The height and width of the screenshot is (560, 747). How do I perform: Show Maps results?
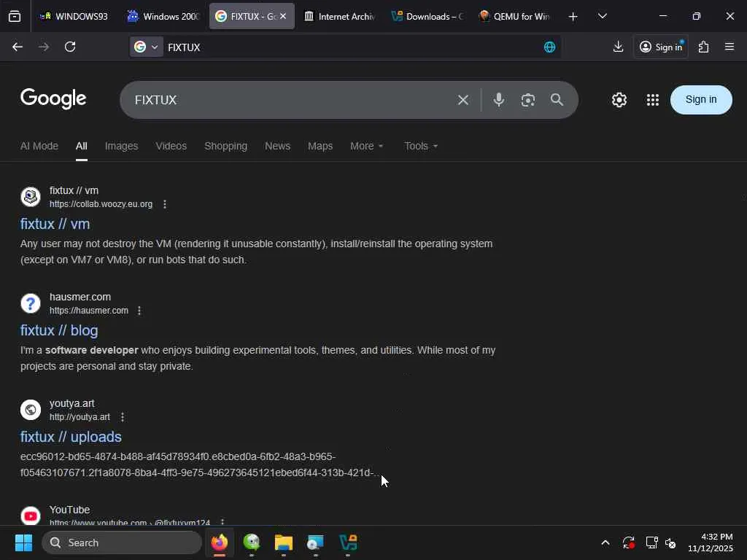320,146
